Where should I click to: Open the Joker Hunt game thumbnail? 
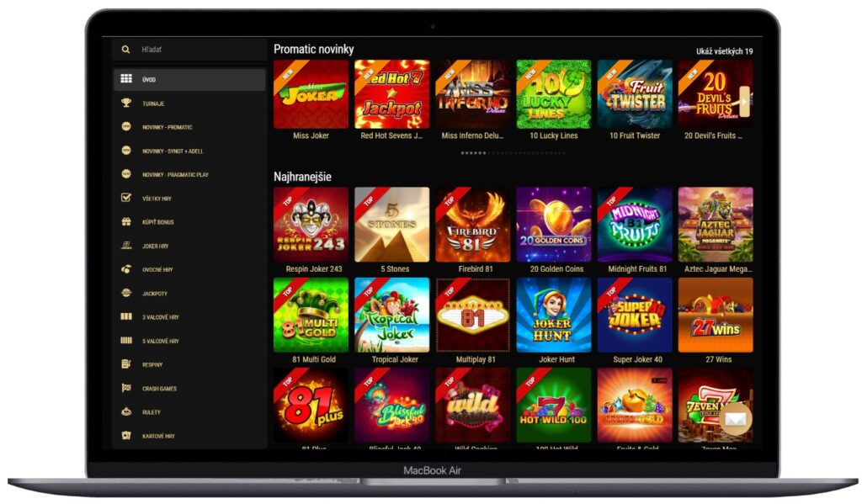click(554, 315)
